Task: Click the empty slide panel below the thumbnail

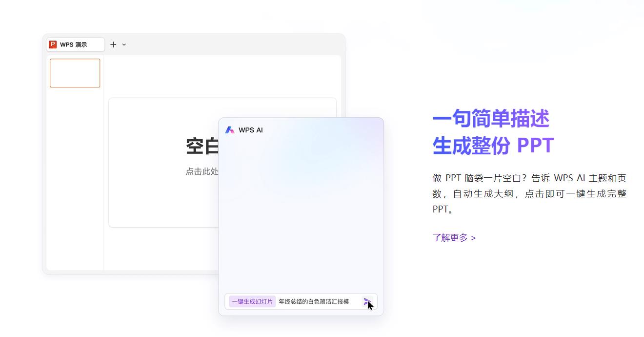Action: click(x=75, y=178)
